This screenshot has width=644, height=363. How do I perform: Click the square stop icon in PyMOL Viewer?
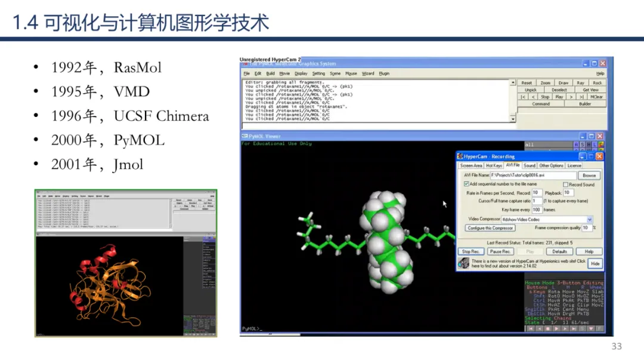pyautogui.click(x=548, y=328)
